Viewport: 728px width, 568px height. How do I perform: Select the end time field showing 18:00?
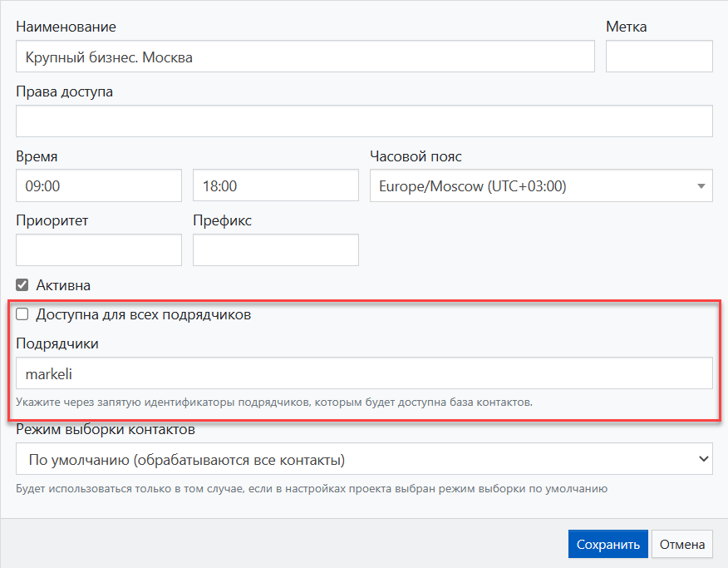(276, 185)
